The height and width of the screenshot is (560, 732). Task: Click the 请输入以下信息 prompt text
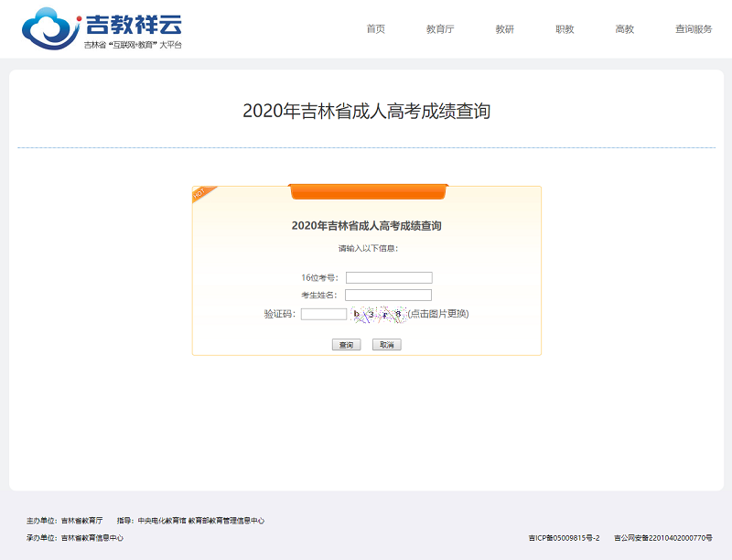click(368, 248)
